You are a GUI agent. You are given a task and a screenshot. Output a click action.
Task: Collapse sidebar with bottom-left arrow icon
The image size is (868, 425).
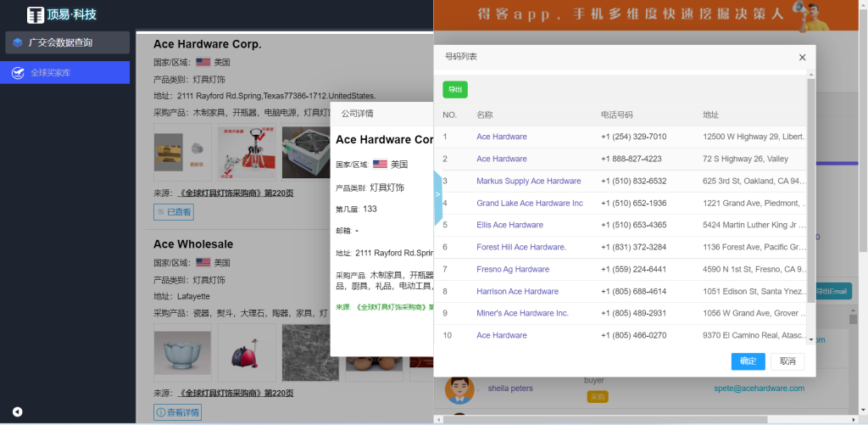(17, 412)
